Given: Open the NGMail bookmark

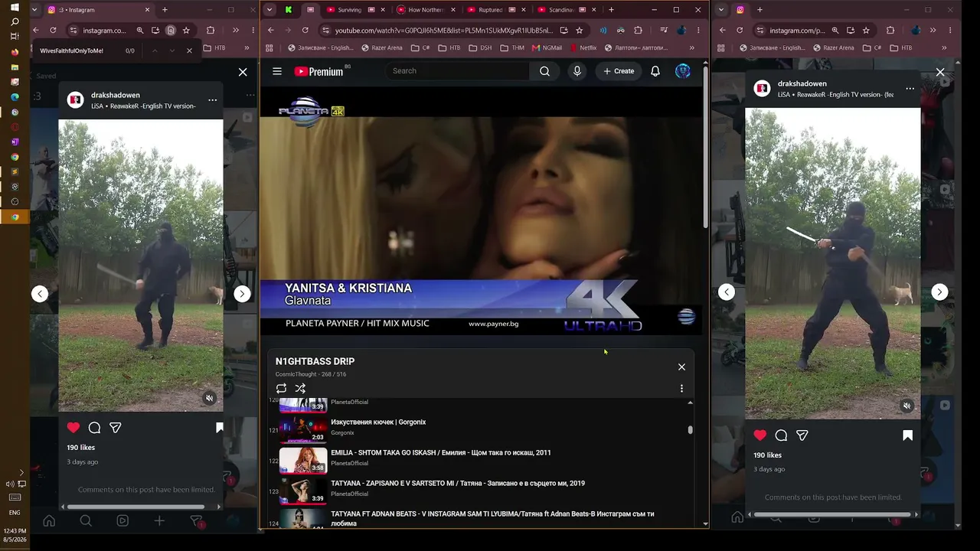Looking at the screenshot, I should 547,47.
